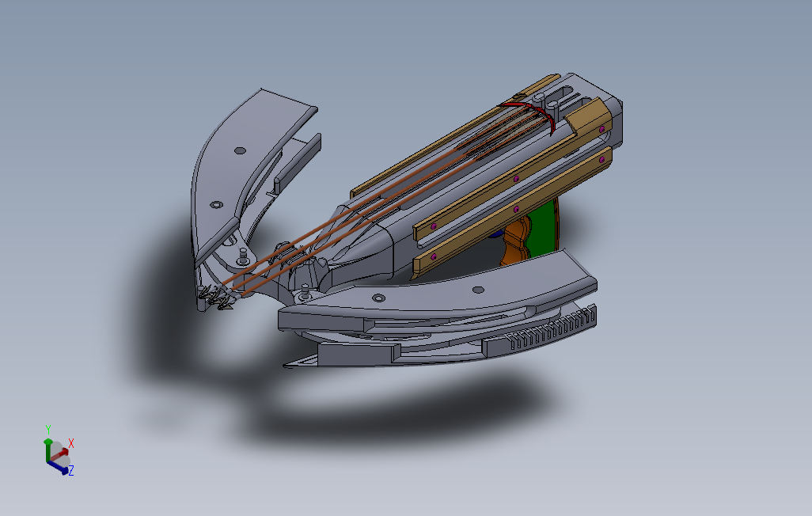812x516 pixels.
Task: Select the brass cap block at the rear top
Action: pyautogui.click(x=590, y=118)
